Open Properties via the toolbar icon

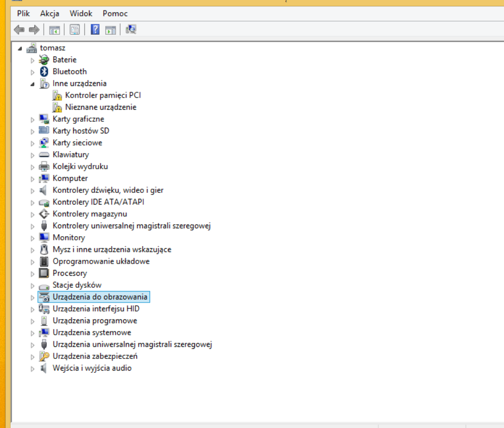75,30
